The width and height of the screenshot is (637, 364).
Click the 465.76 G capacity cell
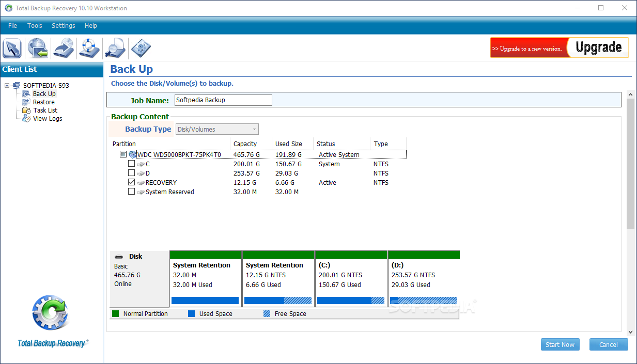pos(246,155)
